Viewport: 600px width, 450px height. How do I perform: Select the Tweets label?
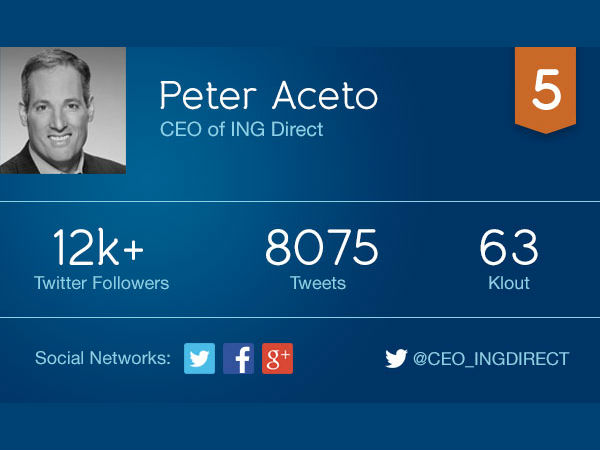(318, 283)
